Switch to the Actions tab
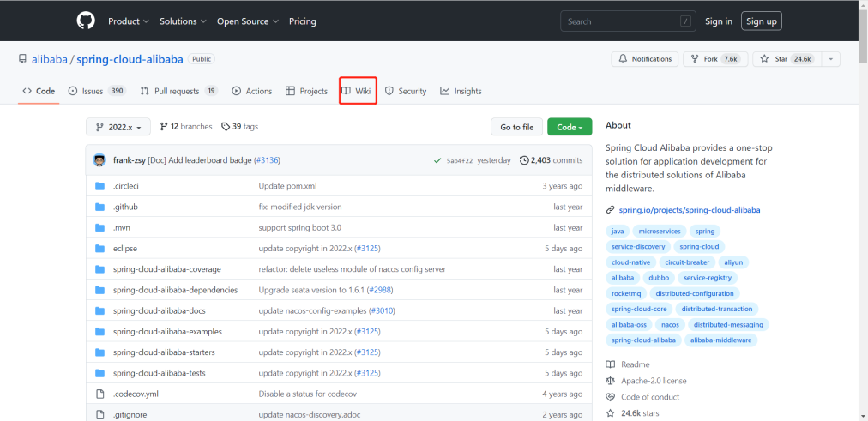868x421 pixels. (252, 91)
